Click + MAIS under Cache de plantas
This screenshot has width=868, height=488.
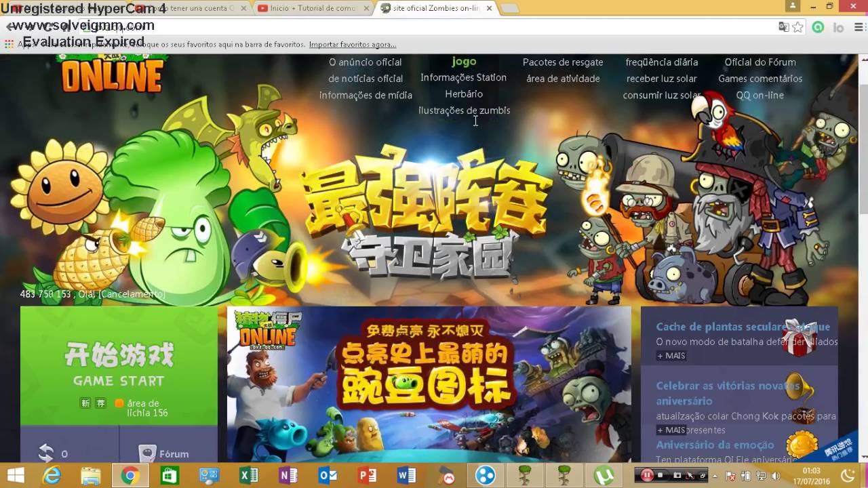(671, 356)
